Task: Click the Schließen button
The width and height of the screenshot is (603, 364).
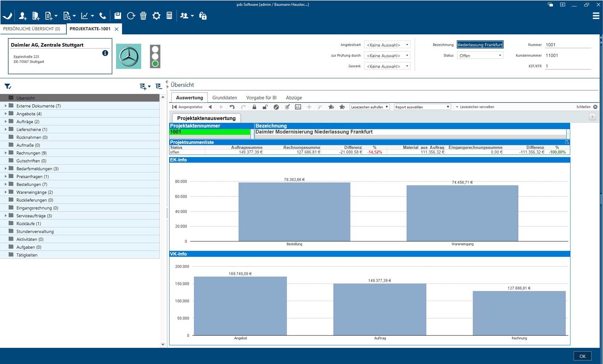Action: point(587,107)
